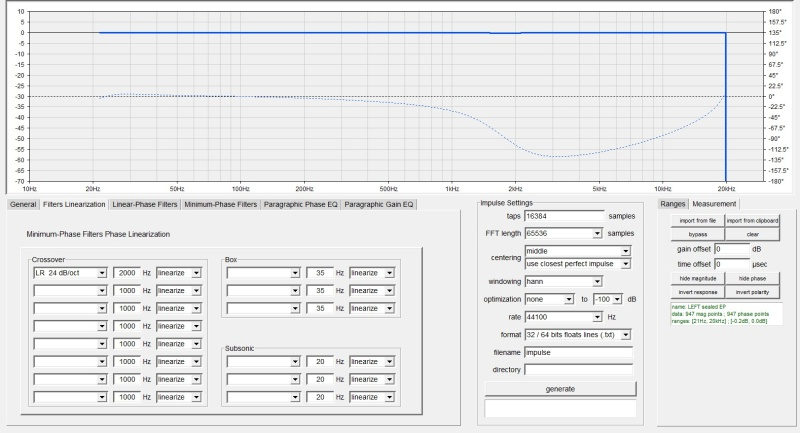Open the Linear-Phase Filters tab
The image size is (800, 433).
click(x=146, y=204)
